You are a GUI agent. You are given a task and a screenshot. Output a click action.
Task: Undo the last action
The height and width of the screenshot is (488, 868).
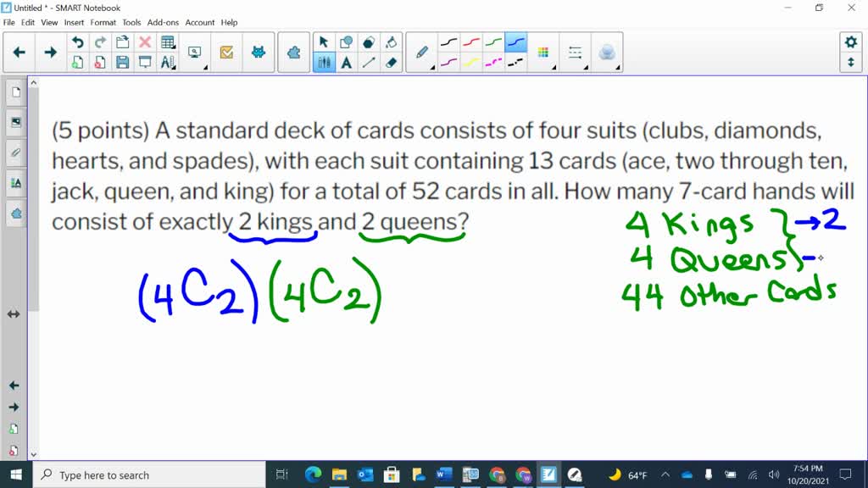77,42
